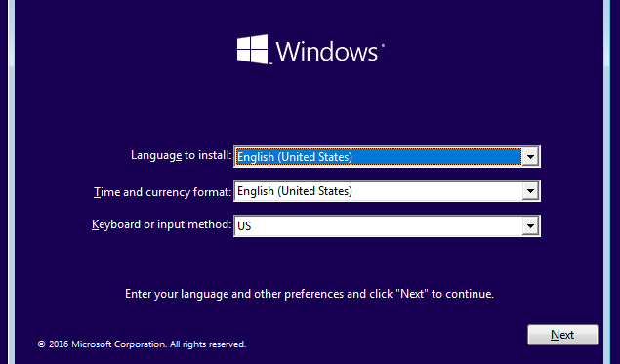
Task: Click the "Language to install:" label
Action: (181, 155)
